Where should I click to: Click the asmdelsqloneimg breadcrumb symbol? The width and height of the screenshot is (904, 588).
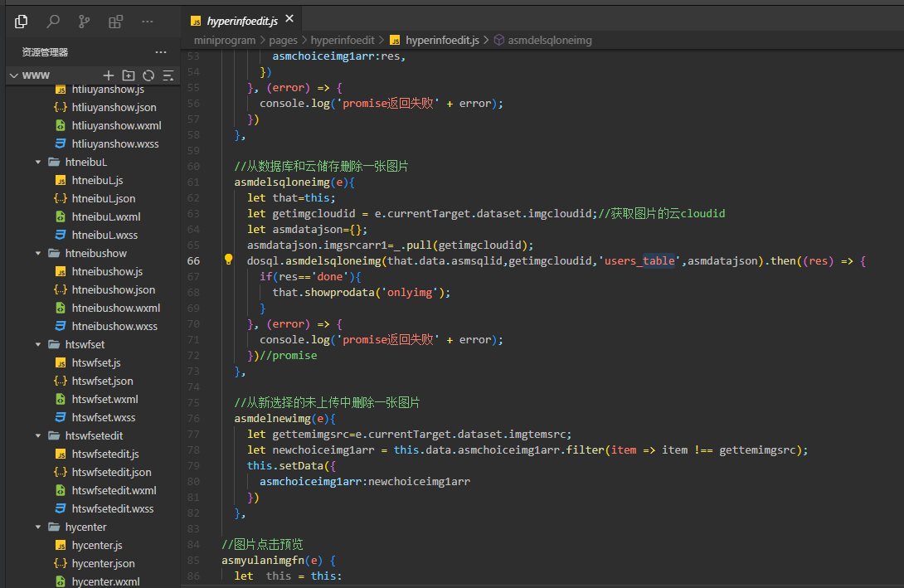coord(549,40)
